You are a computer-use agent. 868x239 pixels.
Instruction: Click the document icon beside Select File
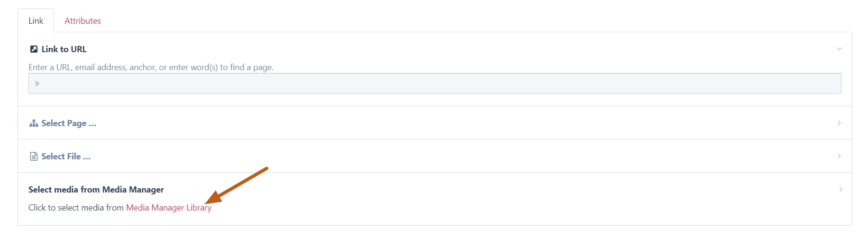pyautogui.click(x=34, y=156)
